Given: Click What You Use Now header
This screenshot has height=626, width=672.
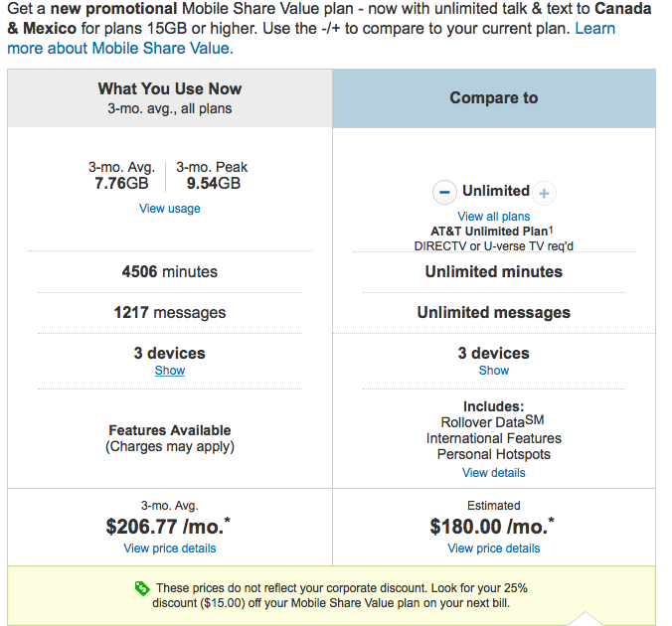Looking at the screenshot, I should (170, 98).
